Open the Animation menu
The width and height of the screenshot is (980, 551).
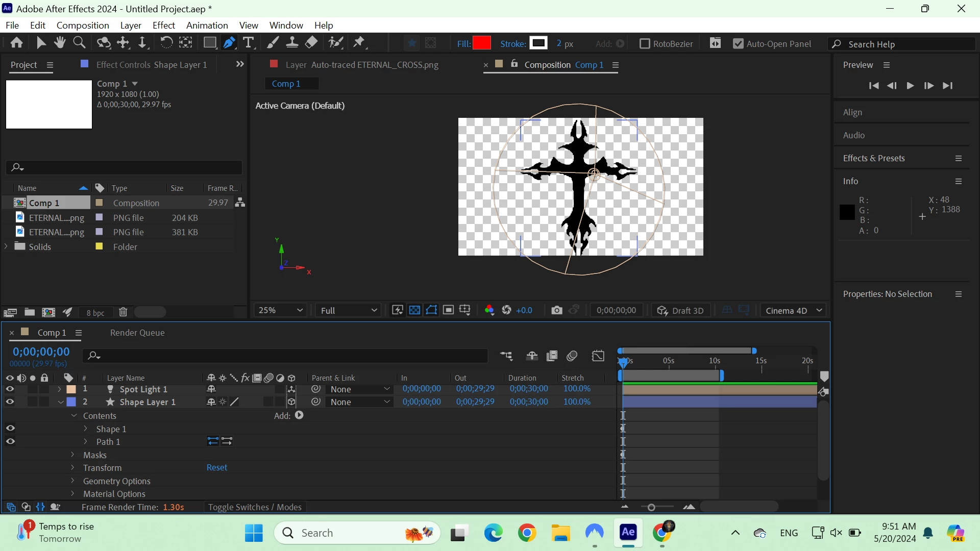[207, 25]
